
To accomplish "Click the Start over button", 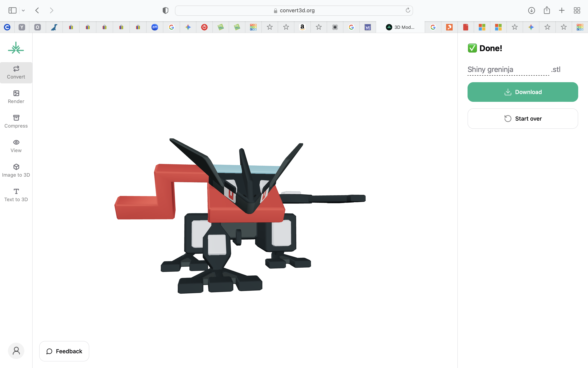I will click(x=523, y=119).
